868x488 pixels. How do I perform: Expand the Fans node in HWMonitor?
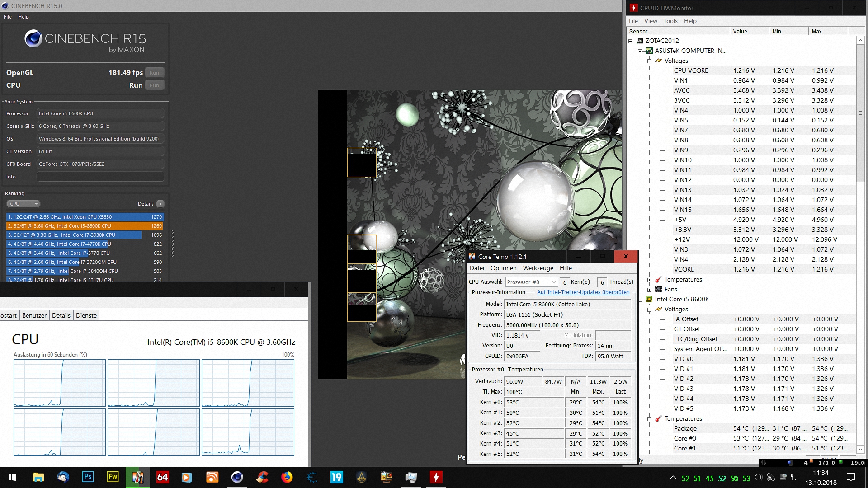pos(650,290)
